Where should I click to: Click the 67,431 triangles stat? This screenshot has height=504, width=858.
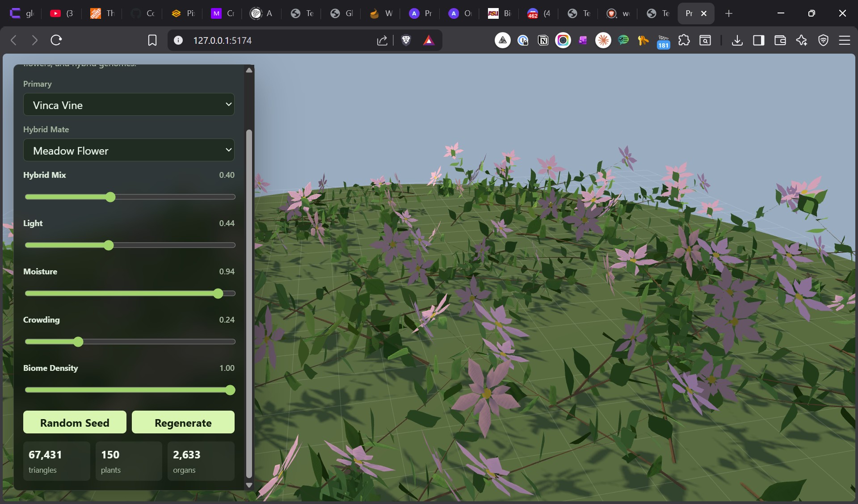(57, 461)
